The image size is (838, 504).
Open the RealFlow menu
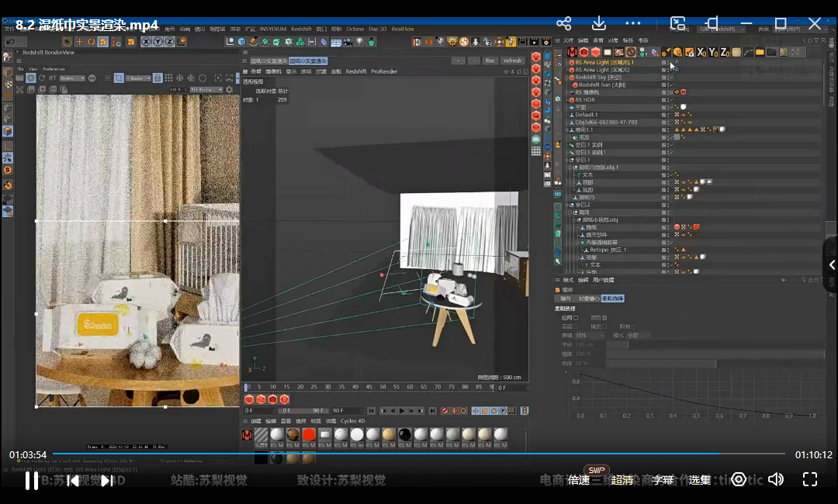coord(403,29)
